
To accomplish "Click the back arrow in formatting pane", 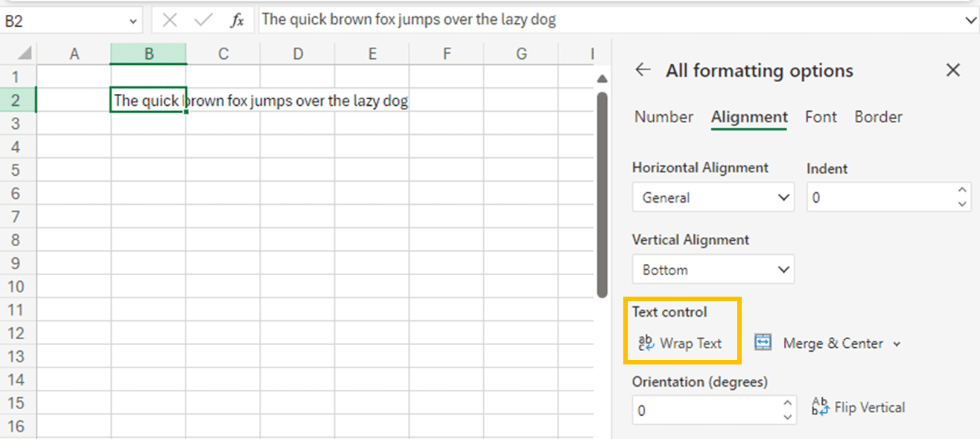I will [642, 70].
